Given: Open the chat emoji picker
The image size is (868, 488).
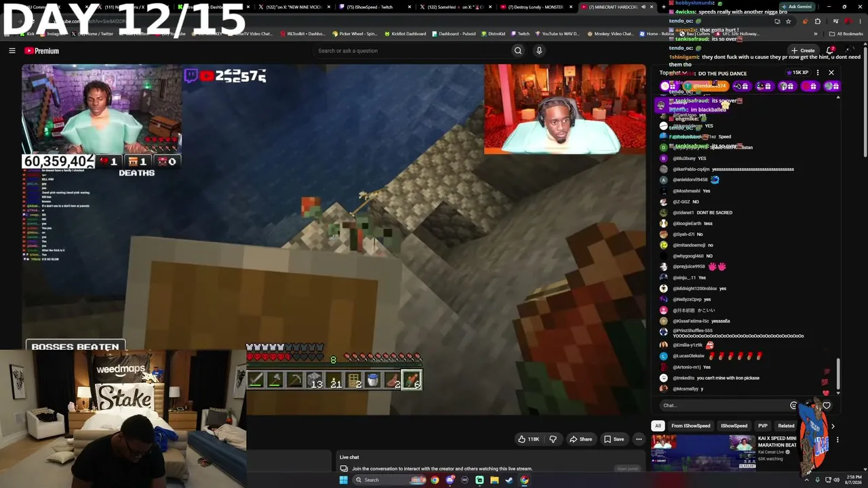Looking at the screenshot, I should 793,405.
